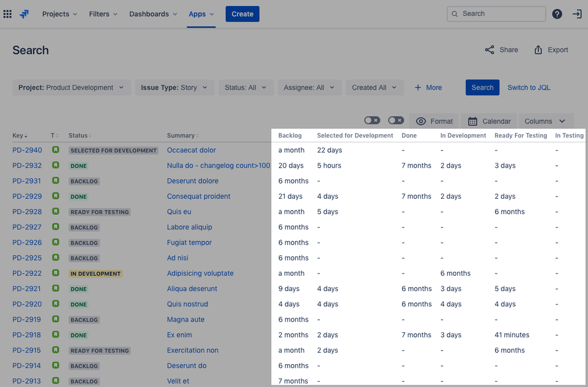This screenshot has height=387, width=588.
Task: Click the 41 minutes cell for PD-2918
Action: coord(511,335)
